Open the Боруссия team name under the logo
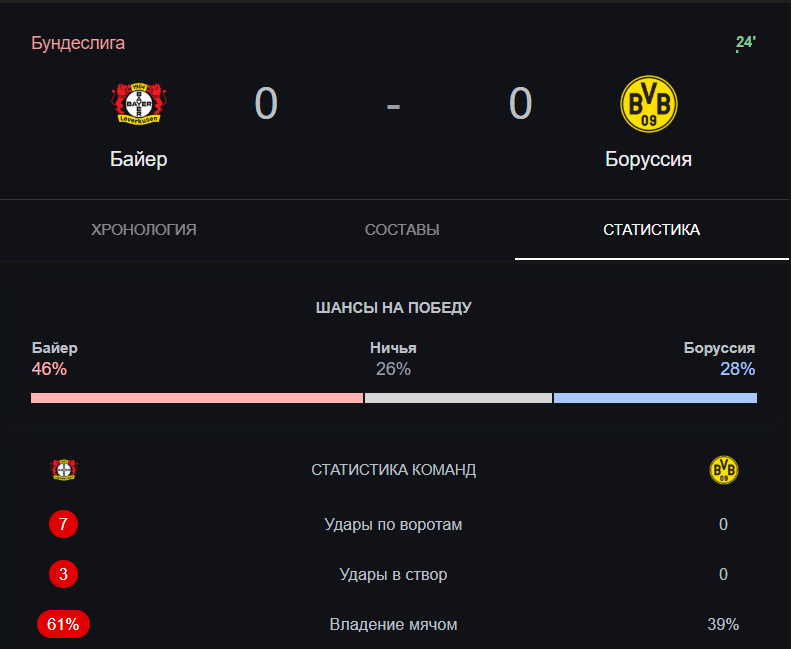 (x=648, y=159)
